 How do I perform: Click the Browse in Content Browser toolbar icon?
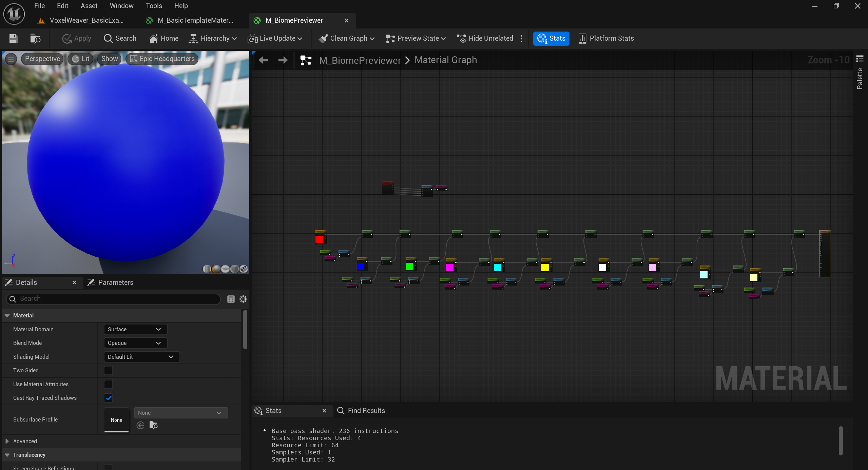35,38
